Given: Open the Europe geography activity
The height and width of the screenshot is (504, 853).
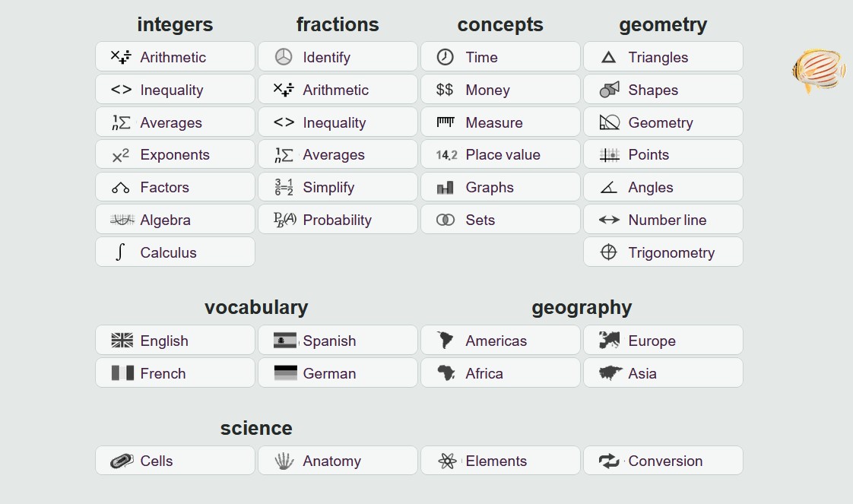Looking at the screenshot, I should pos(663,341).
